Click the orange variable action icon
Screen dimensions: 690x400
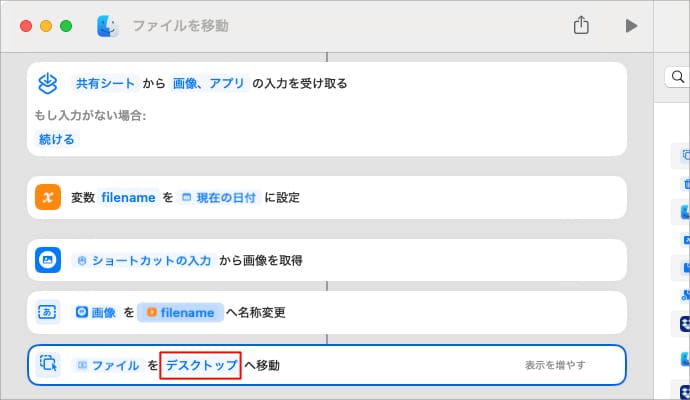48,197
